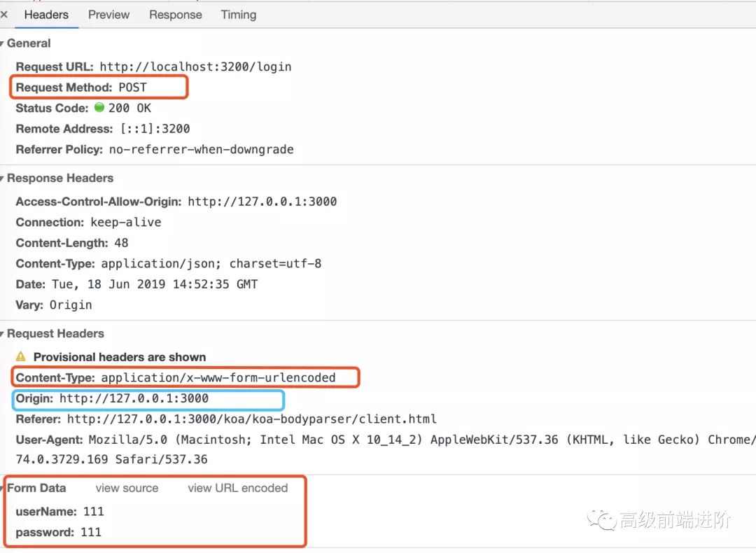Select the no-referrer-when-downgrade policy value

201,150
